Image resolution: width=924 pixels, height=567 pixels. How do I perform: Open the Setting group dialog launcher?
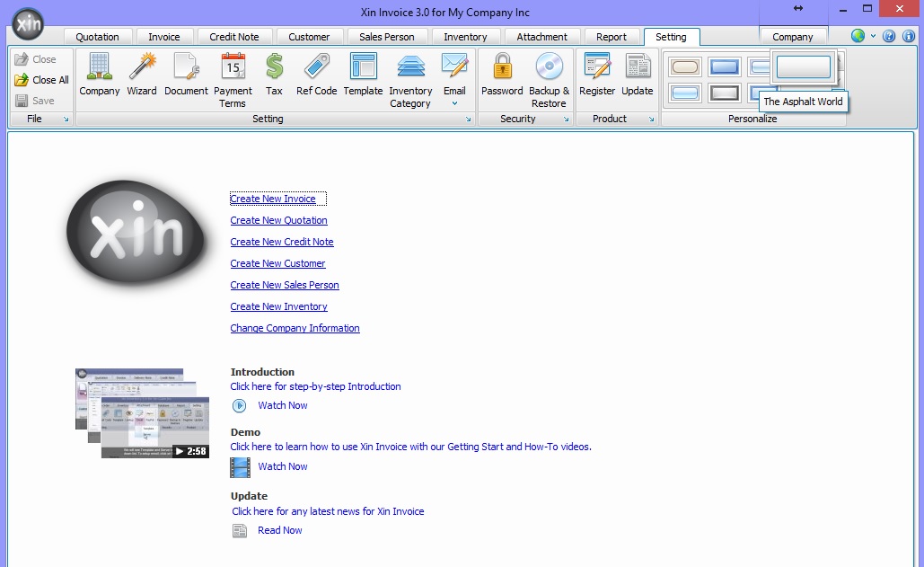469,119
